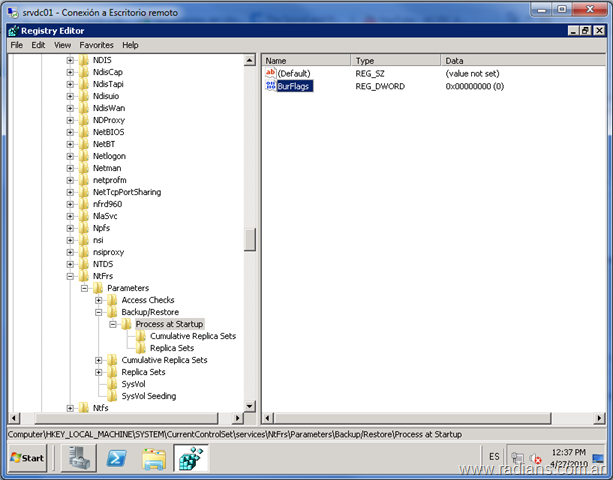Viewport: 613px width, 480px height.
Task: Open the File menu
Action: tap(16, 45)
